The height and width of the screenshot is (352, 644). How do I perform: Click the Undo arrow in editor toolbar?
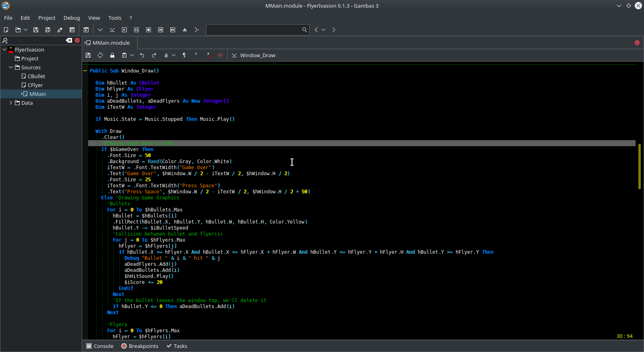(142, 55)
